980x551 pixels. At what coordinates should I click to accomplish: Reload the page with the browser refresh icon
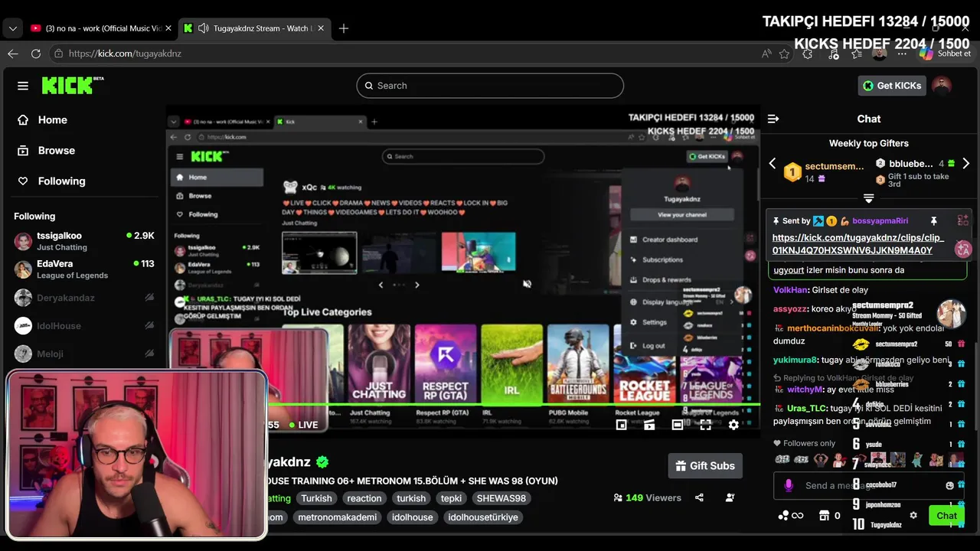36,54
